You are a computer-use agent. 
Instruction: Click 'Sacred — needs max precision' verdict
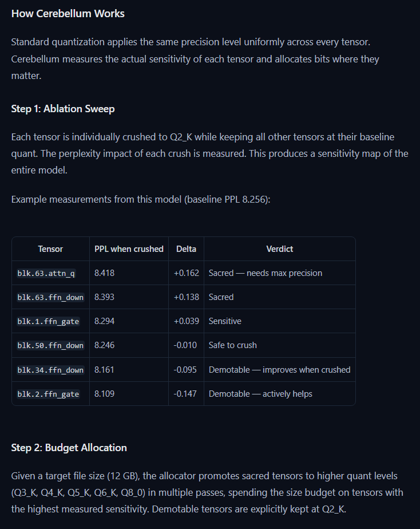coord(266,273)
